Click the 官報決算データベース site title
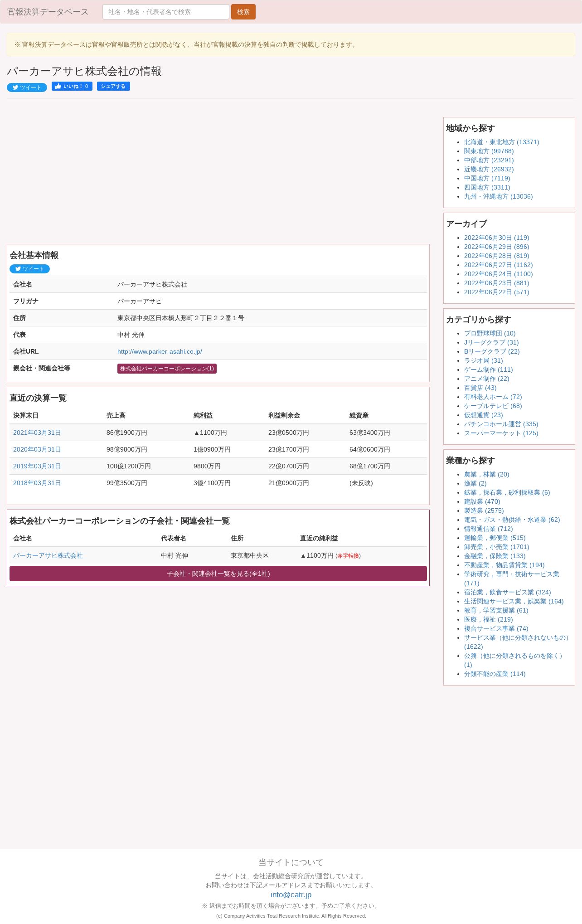The height and width of the screenshot is (924, 582). (x=48, y=12)
